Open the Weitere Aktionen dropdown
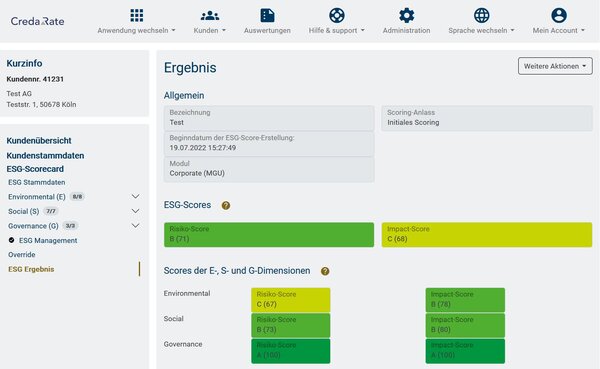 click(x=555, y=66)
